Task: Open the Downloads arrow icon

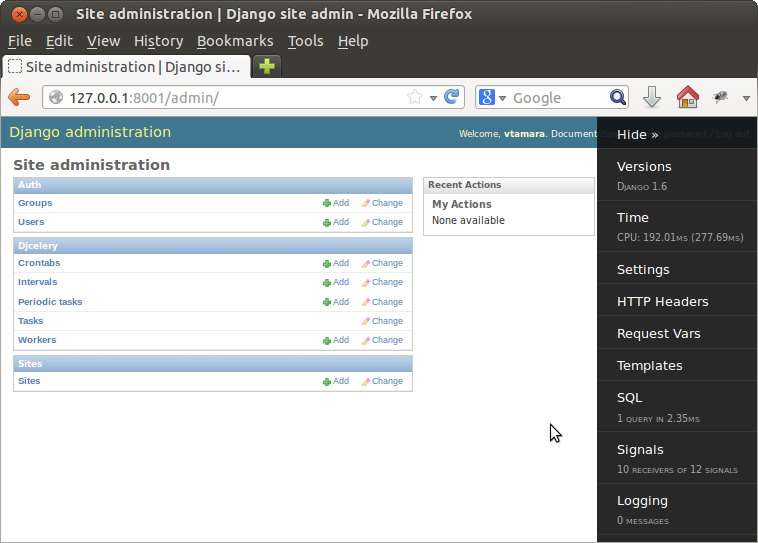Action: click(x=652, y=97)
